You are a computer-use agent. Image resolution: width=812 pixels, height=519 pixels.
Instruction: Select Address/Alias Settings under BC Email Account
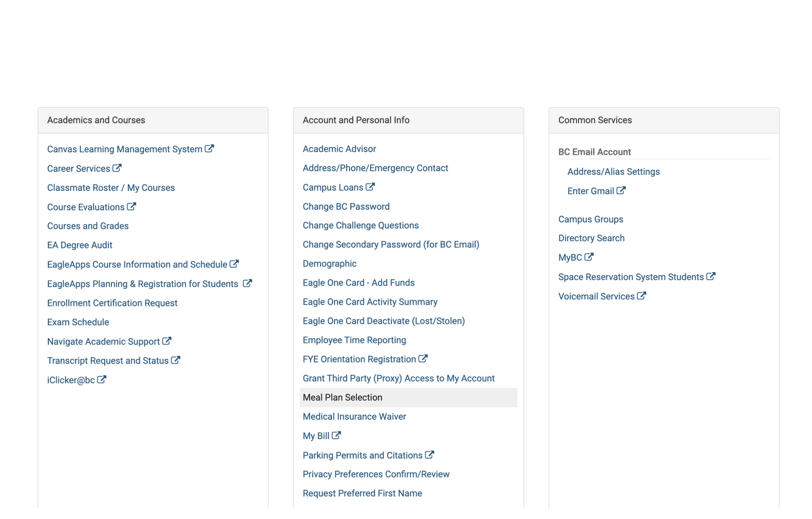point(613,172)
